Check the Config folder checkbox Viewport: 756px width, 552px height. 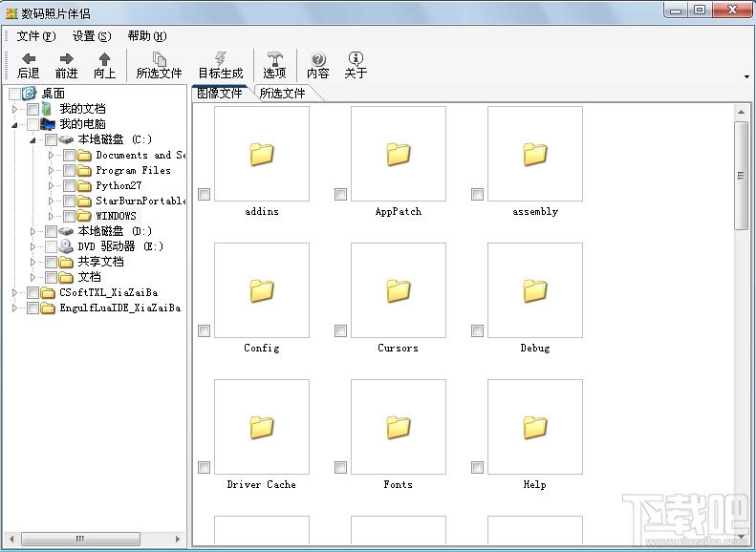(x=204, y=330)
